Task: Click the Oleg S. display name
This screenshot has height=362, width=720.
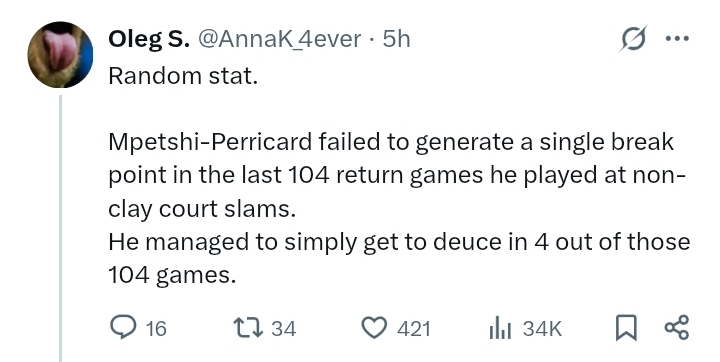Action: pyautogui.click(x=148, y=39)
